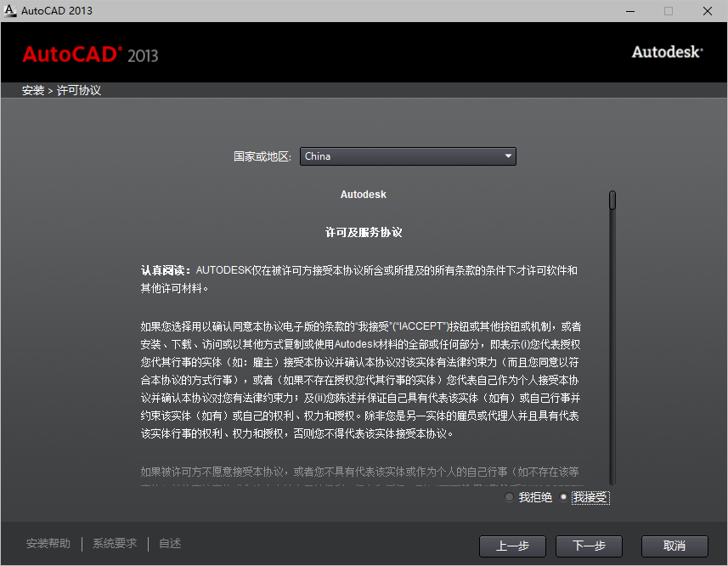Click the AutoCAD application icon in title bar

(x=11, y=11)
